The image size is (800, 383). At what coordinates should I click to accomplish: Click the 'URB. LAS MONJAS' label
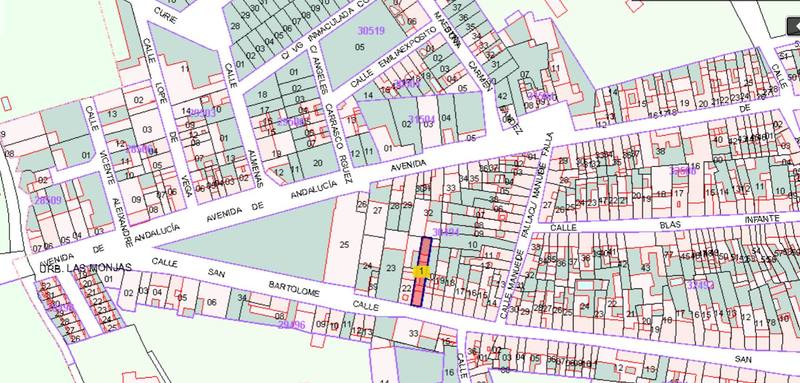[x=85, y=267]
